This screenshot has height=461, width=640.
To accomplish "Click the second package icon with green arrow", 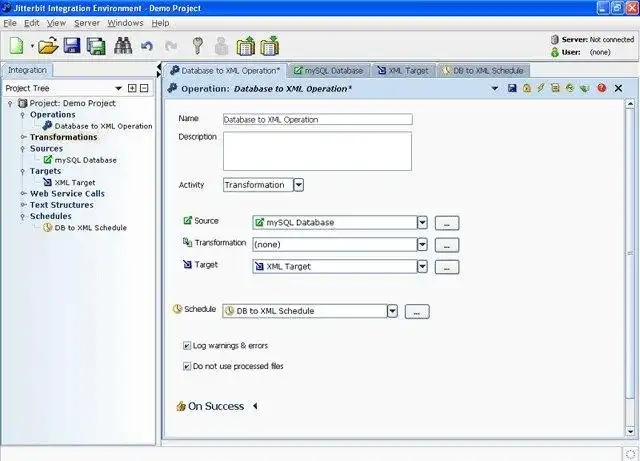I will pyautogui.click(x=269, y=46).
